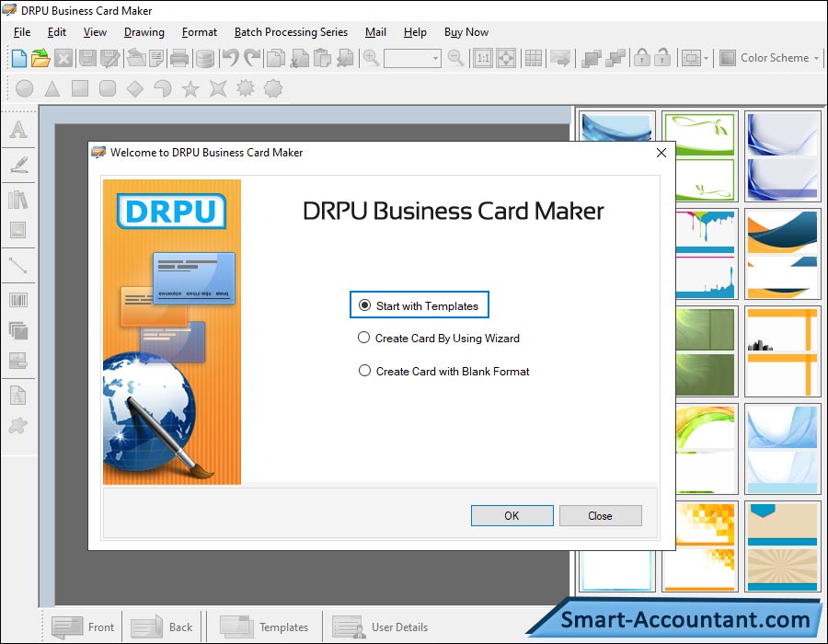Viewport: 828px width, 644px height.
Task: Select the books library tool icon
Action: (x=18, y=200)
